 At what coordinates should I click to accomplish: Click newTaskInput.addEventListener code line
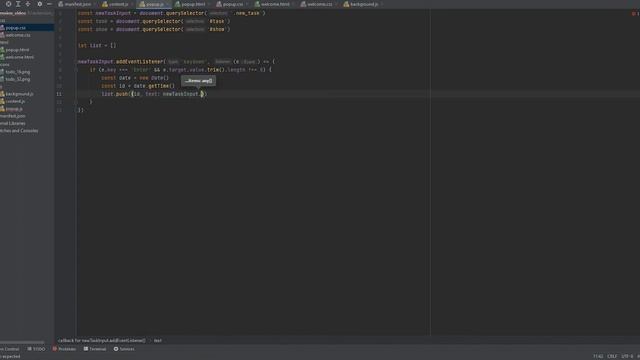[176, 62]
